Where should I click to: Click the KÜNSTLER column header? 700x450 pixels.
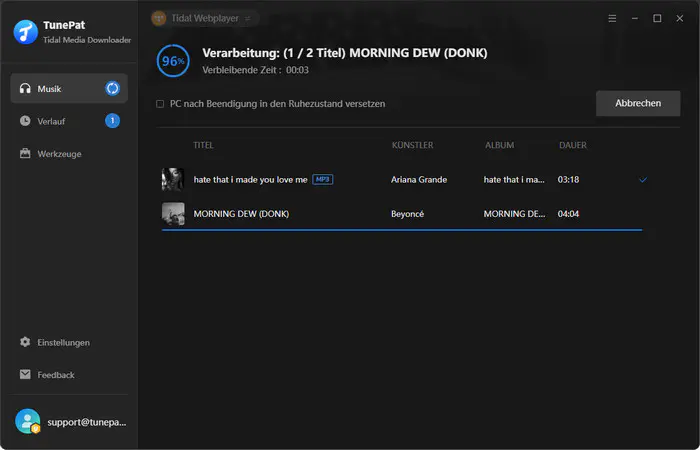tap(412, 145)
